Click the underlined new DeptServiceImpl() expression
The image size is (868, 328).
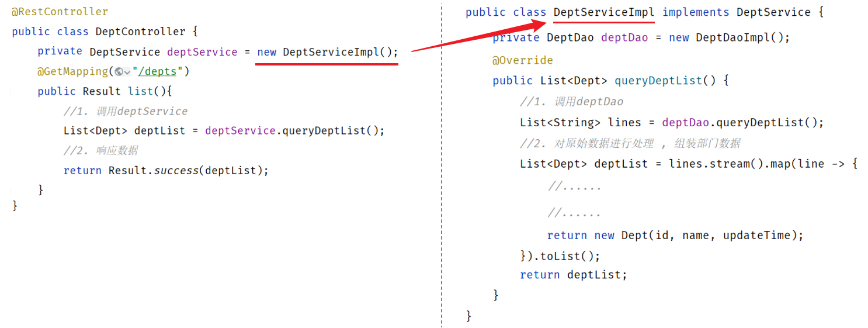pyautogui.click(x=327, y=52)
